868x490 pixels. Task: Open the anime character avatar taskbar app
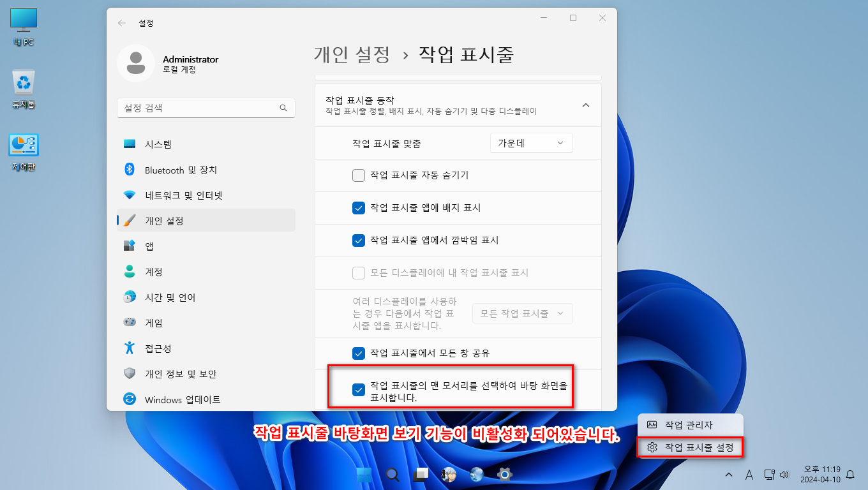pos(449,475)
